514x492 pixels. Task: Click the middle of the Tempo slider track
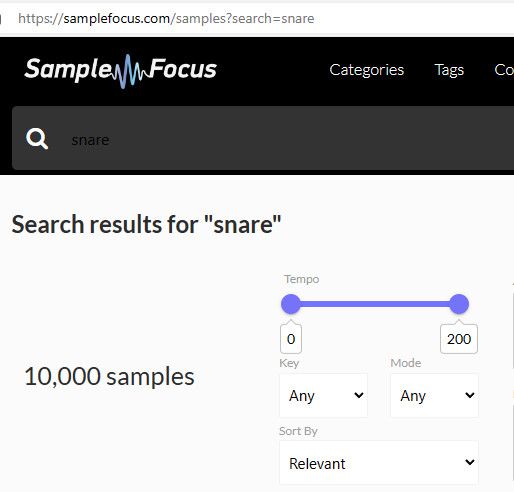coord(375,304)
